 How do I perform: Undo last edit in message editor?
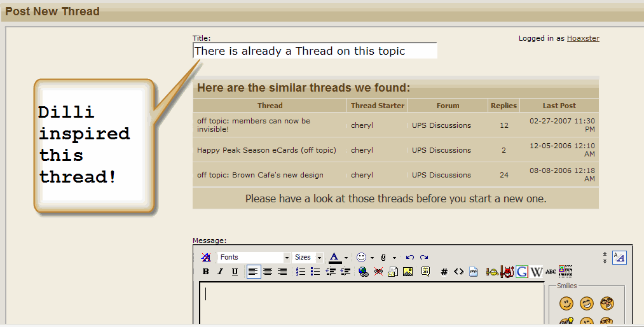(x=410, y=257)
